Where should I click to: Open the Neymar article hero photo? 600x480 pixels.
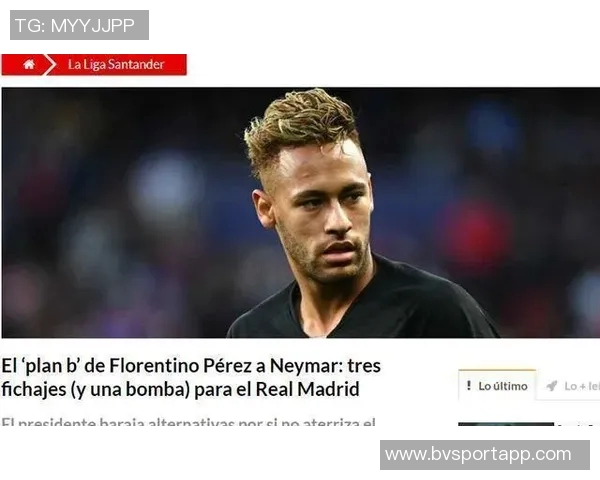(301, 213)
